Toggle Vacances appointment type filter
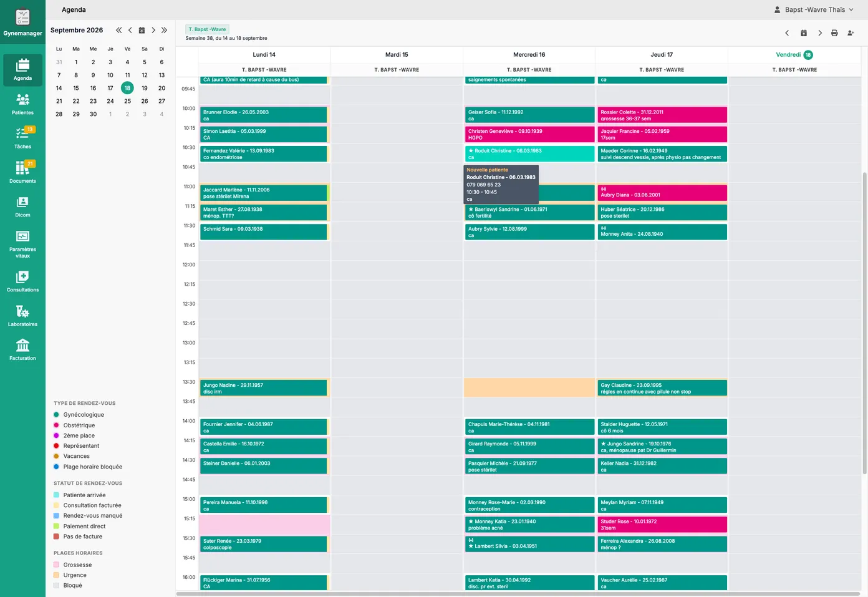The image size is (868, 597). click(72, 456)
